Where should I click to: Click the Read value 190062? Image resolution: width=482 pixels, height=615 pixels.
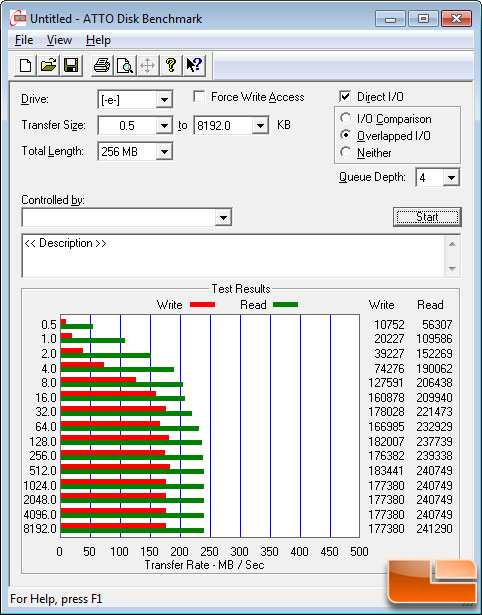(x=434, y=369)
